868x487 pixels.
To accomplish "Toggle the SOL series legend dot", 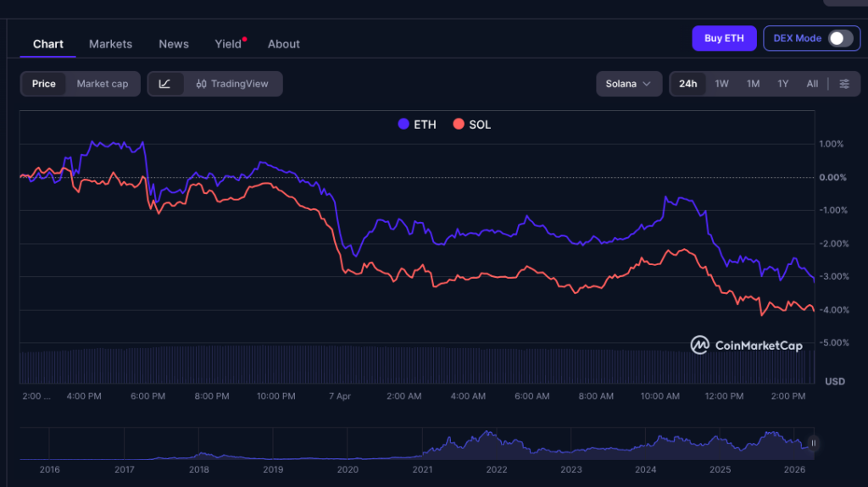I will click(459, 125).
